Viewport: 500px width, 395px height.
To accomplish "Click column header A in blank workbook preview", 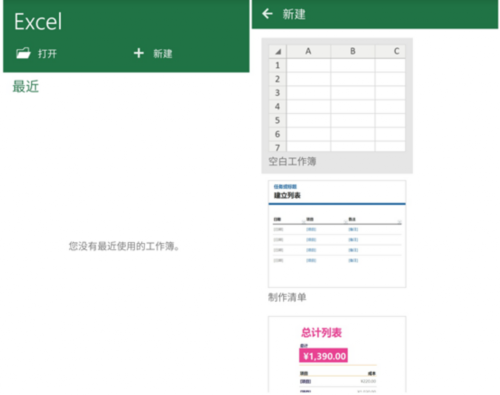I will click(308, 51).
